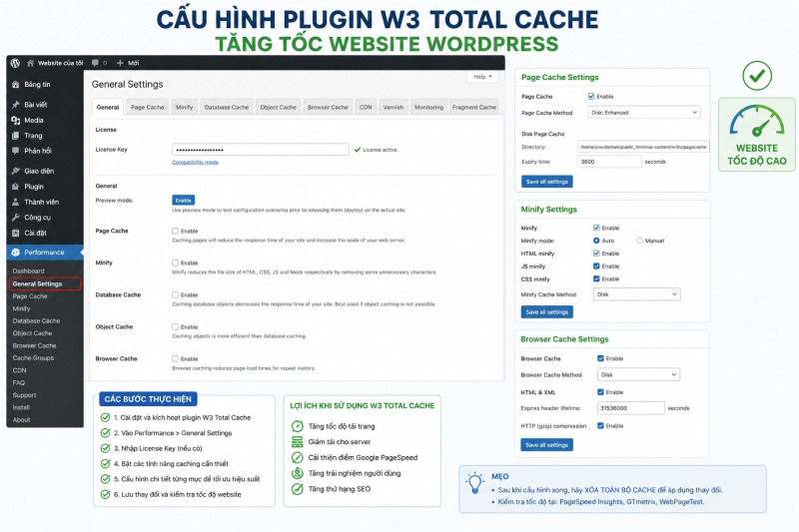Open the WordPress logo menu

pyautogui.click(x=15, y=63)
